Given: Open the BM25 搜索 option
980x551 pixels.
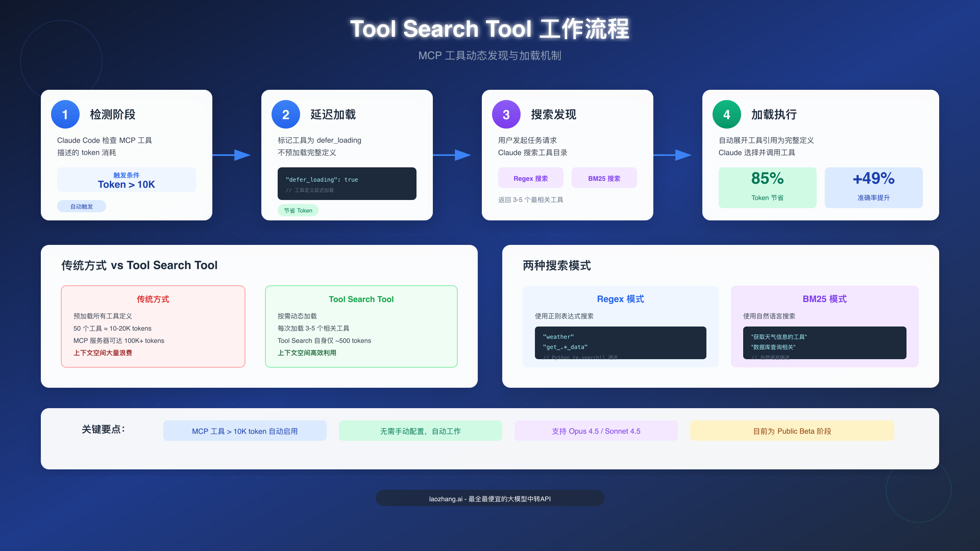Looking at the screenshot, I should (604, 178).
